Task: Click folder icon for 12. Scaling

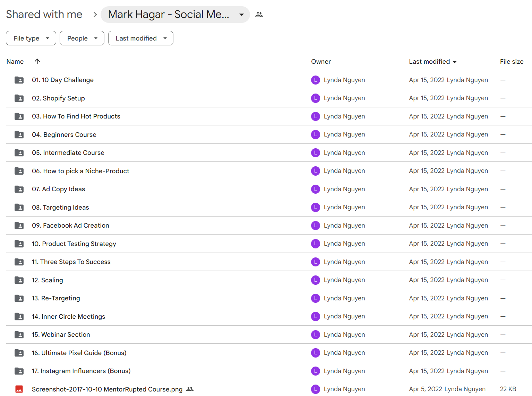Action: [19, 280]
